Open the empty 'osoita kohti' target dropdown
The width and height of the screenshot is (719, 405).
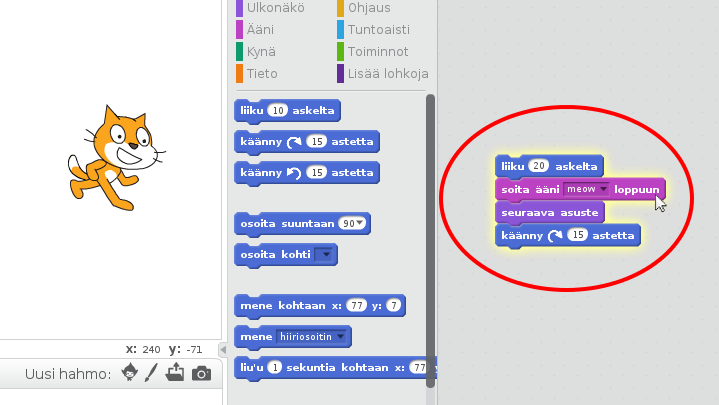click(x=325, y=255)
